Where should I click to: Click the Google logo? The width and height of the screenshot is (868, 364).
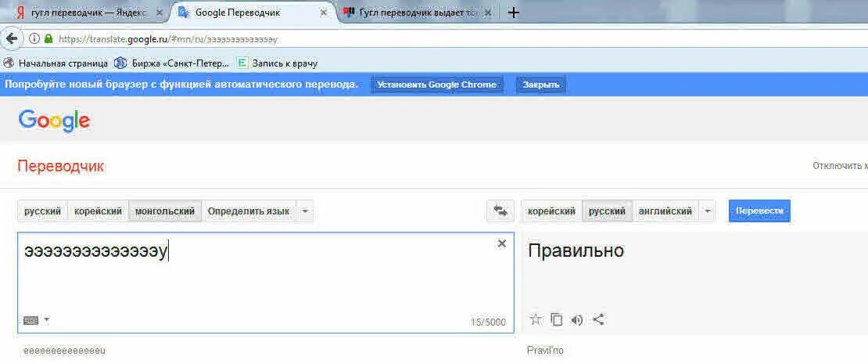point(54,121)
